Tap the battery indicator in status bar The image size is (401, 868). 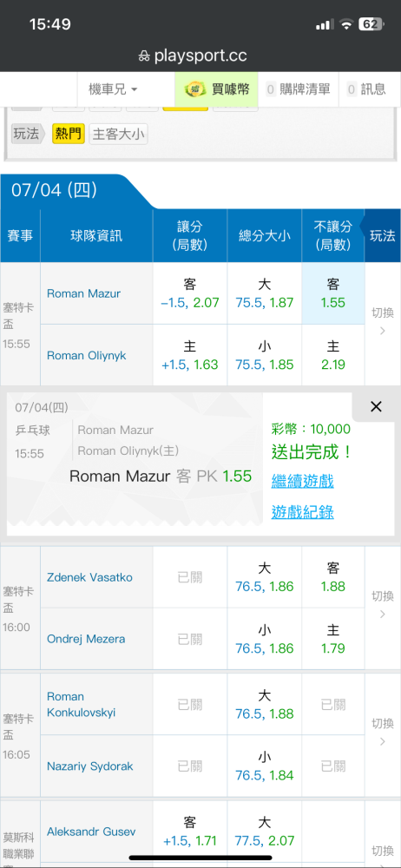coord(371,24)
